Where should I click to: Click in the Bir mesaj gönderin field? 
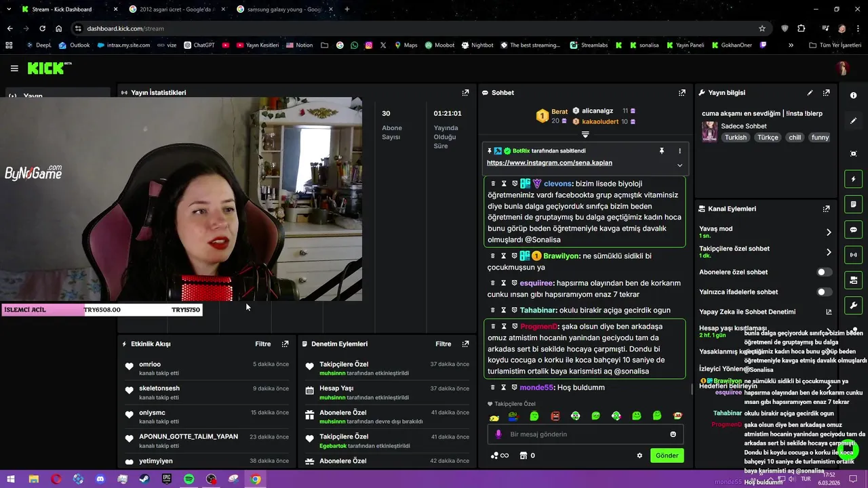[585, 434]
